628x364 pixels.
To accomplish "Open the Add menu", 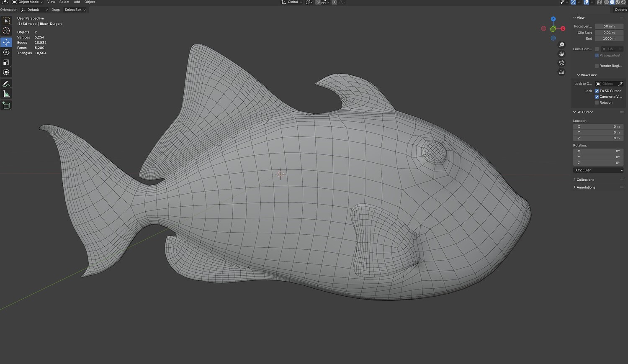I will coord(77,2).
